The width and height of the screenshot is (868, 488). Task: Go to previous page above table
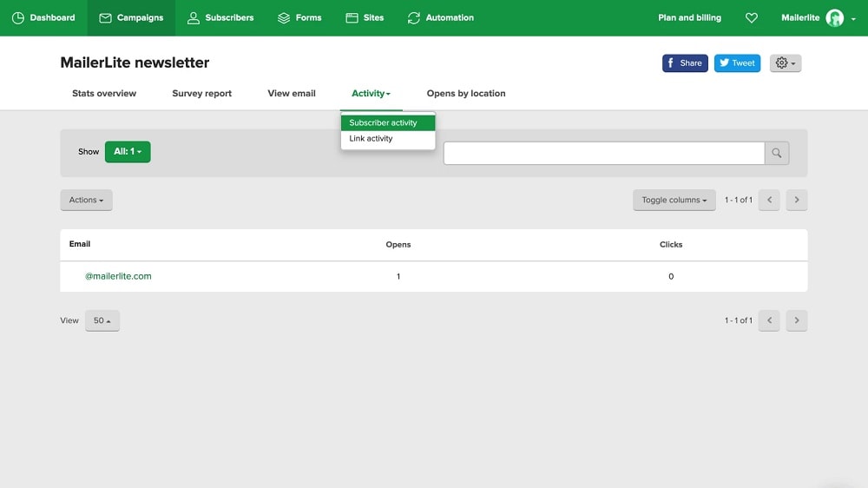point(769,200)
